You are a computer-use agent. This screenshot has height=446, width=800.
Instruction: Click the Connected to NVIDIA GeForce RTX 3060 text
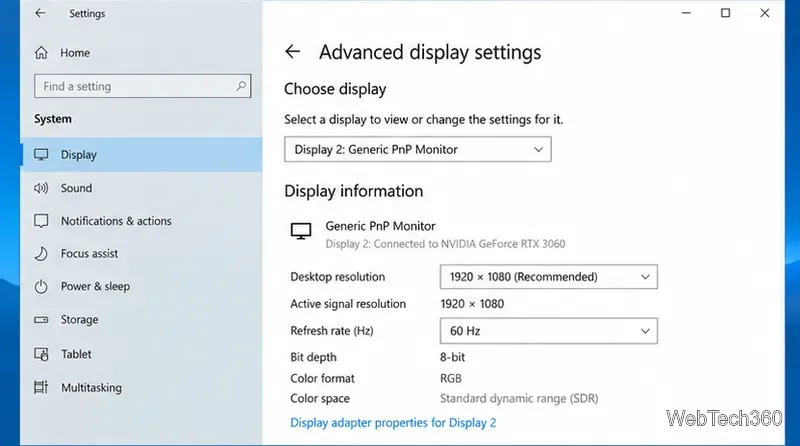pyautogui.click(x=445, y=244)
